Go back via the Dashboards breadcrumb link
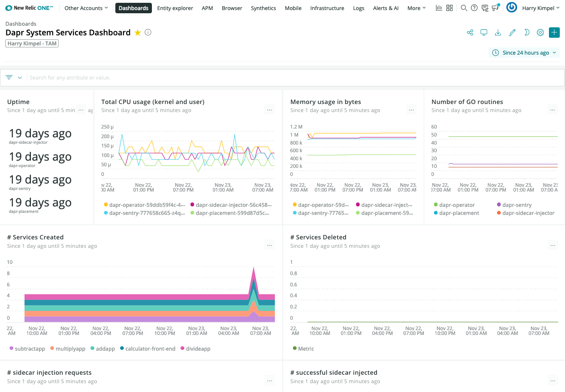Viewport: 565px width, 392px height. click(21, 23)
